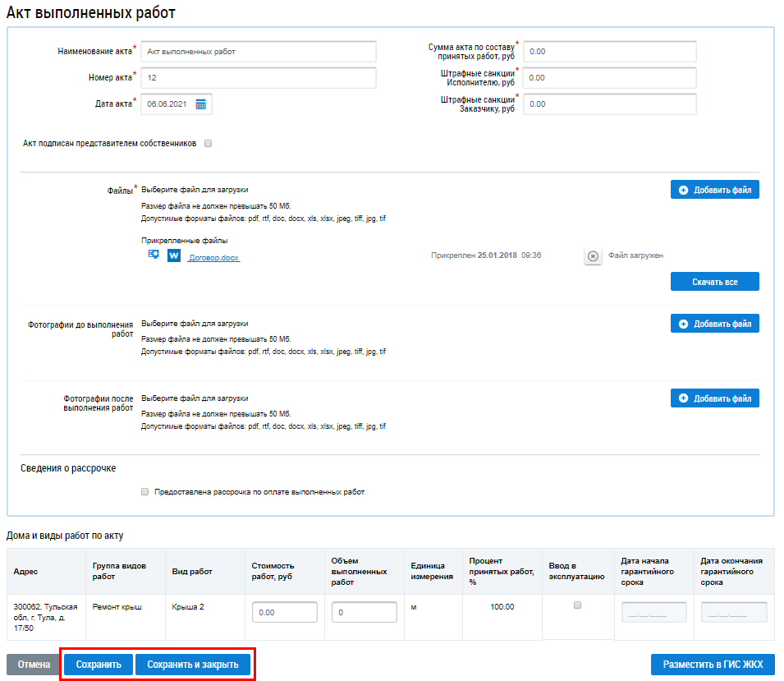Open the calendar picker for Дата акта
The width and height of the screenshot is (784, 681).
pos(201,104)
